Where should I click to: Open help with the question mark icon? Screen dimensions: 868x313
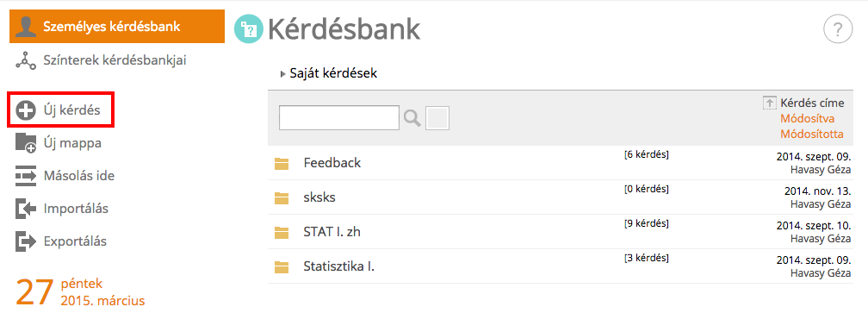point(838,30)
